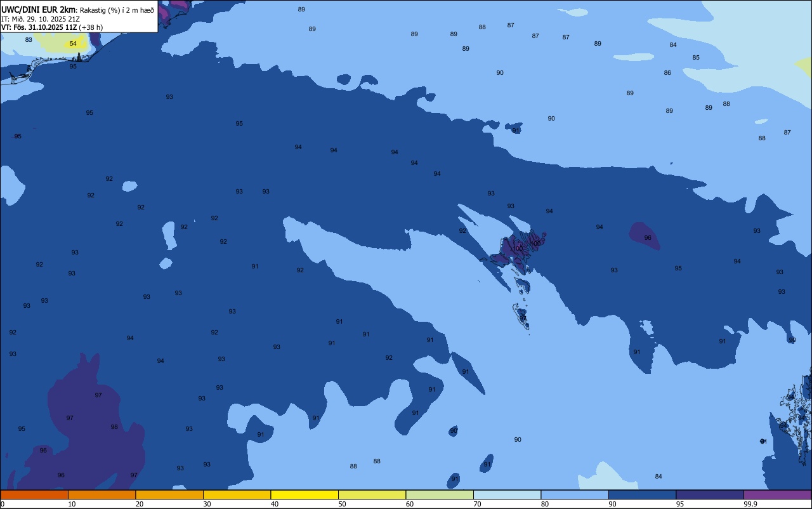Viewport: 812px width, 509px height.
Task: Click the 40–50 bright yellow legend swatch
Action: (304, 494)
